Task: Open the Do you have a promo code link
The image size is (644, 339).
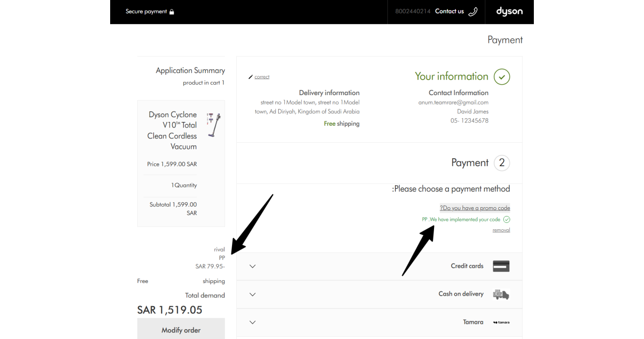Action: (x=475, y=208)
